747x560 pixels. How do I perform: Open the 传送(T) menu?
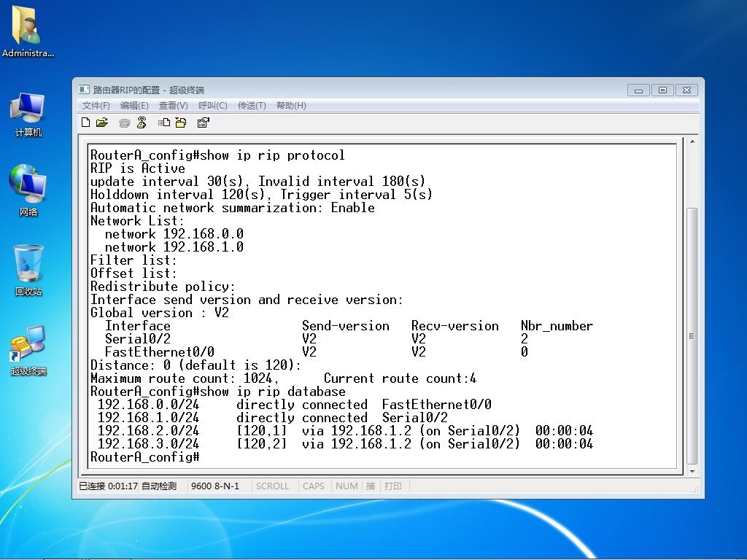252,105
